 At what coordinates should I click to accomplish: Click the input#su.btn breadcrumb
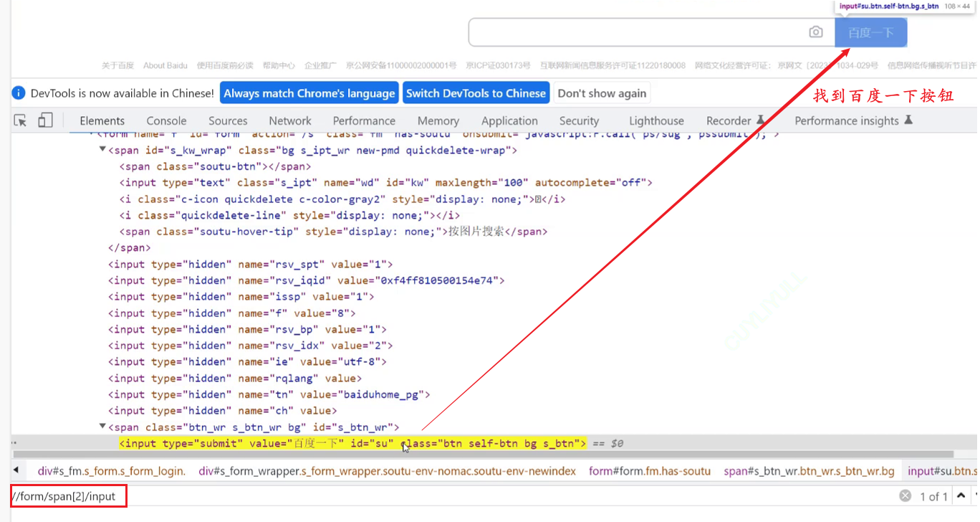point(941,471)
